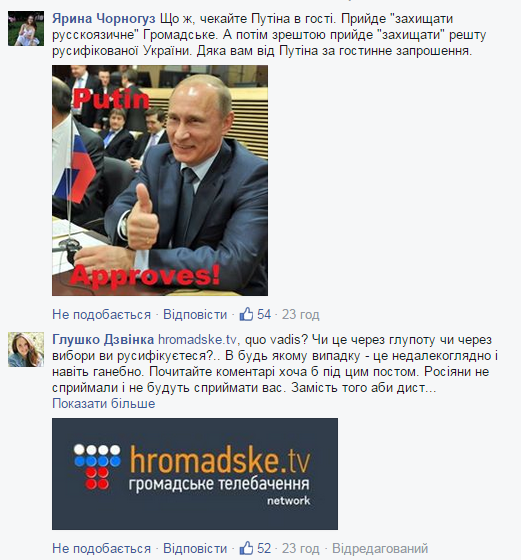Unlike the Putin Approves comment via Не подобається

(x=101, y=315)
